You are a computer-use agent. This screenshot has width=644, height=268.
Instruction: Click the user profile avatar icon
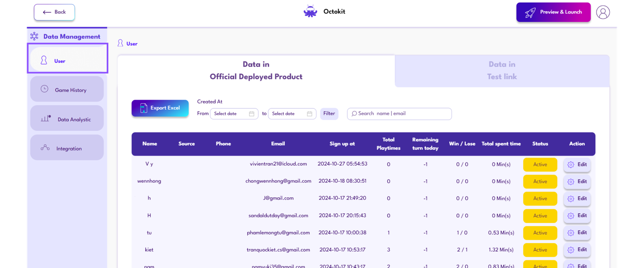[x=603, y=12]
